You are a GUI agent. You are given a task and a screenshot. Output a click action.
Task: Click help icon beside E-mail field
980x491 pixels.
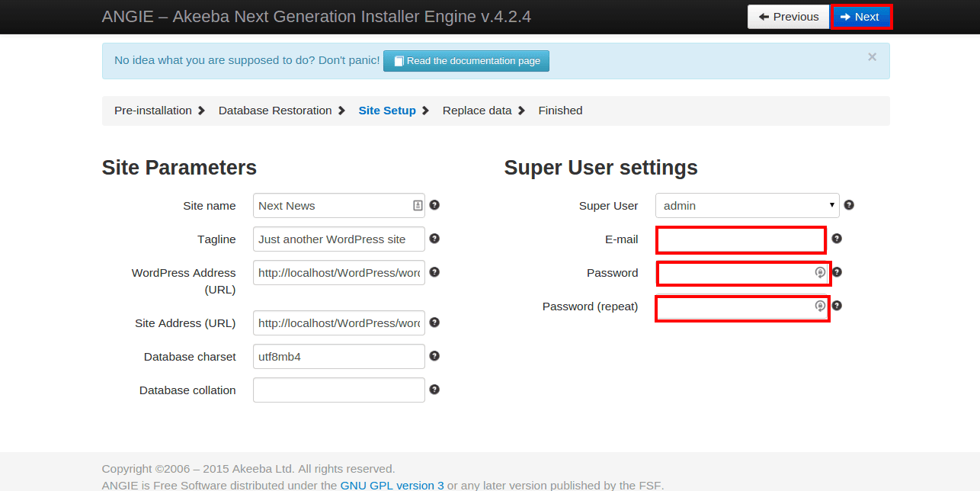837,239
